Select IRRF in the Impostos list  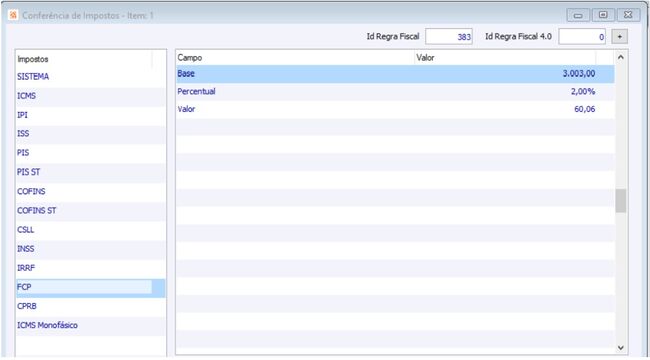(x=90, y=268)
